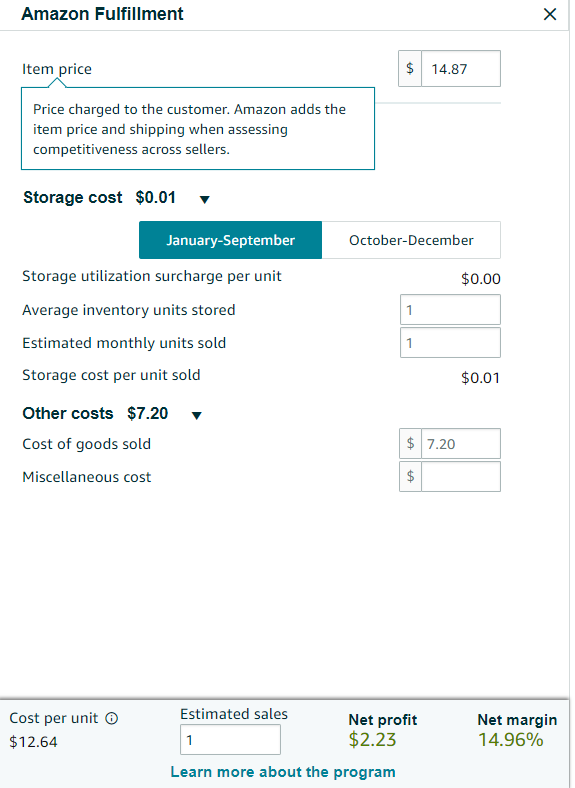The width and height of the screenshot is (575, 788).
Task: Select the January-September storage period
Action: pos(230,240)
